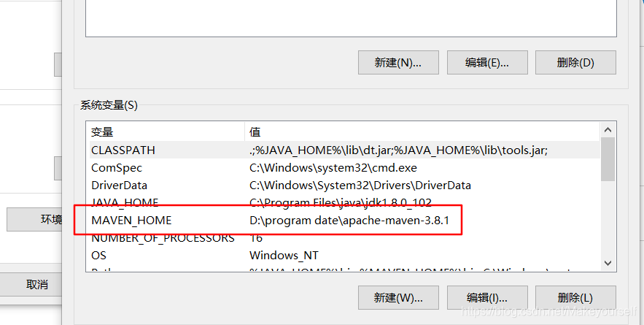
Task: Click 新建(W)... to create a system variable
Action: click(x=398, y=297)
